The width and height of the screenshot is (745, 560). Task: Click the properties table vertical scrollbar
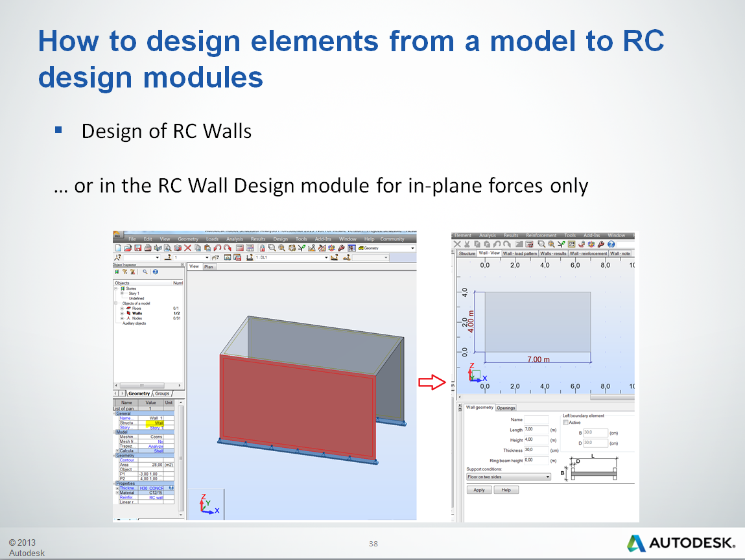click(180, 458)
